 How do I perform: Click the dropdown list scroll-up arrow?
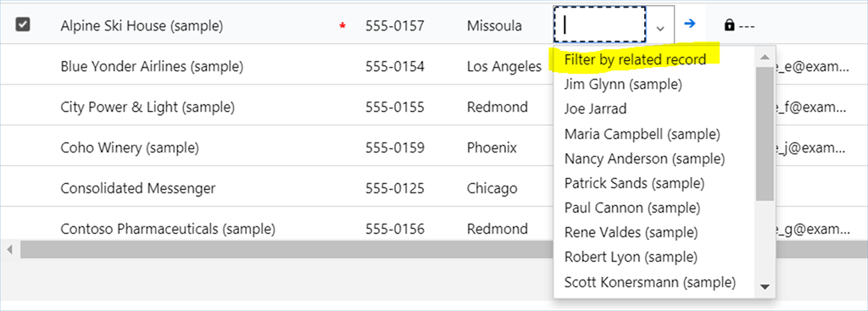pos(765,58)
